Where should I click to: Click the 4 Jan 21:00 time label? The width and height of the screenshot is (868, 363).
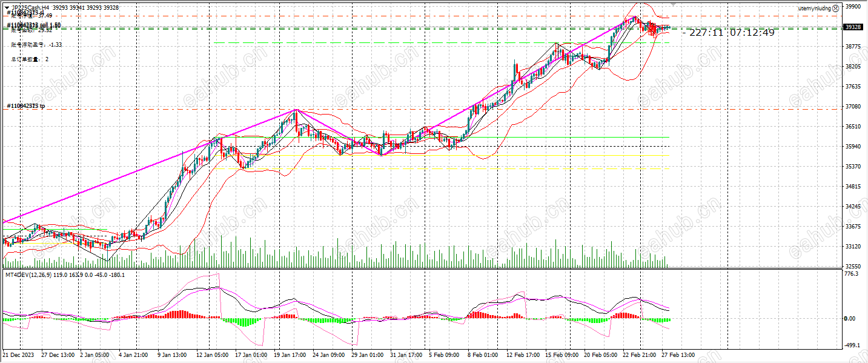click(132, 355)
